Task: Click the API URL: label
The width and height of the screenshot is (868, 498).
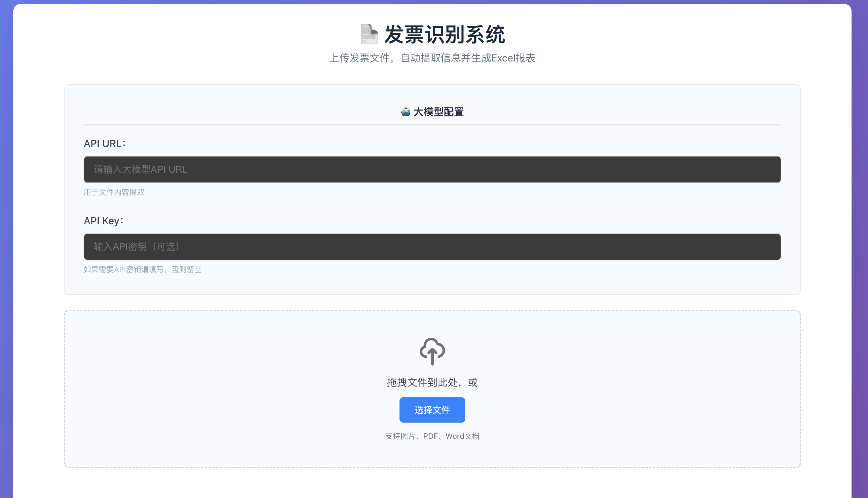Action: [x=104, y=143]
